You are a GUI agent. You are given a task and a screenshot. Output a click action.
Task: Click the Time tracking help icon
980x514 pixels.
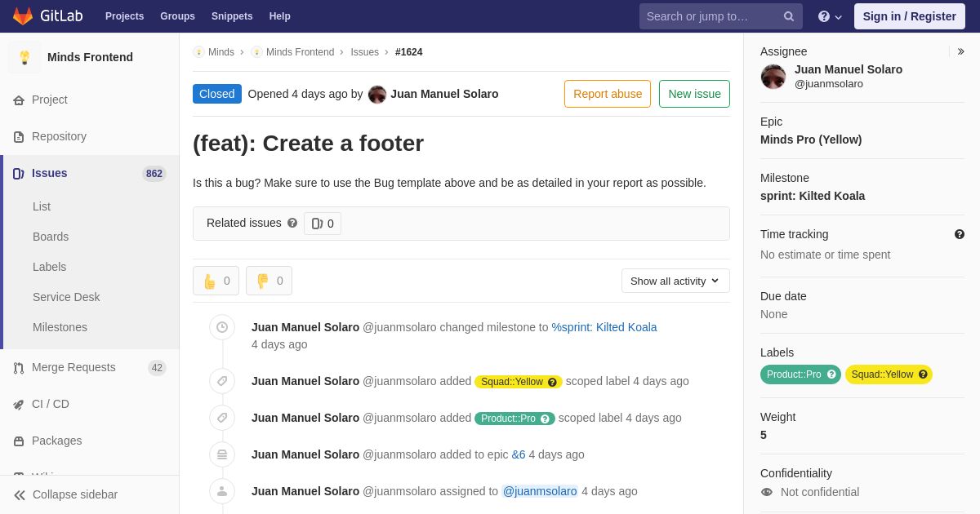pyautogui.click(x=960, y=234)
